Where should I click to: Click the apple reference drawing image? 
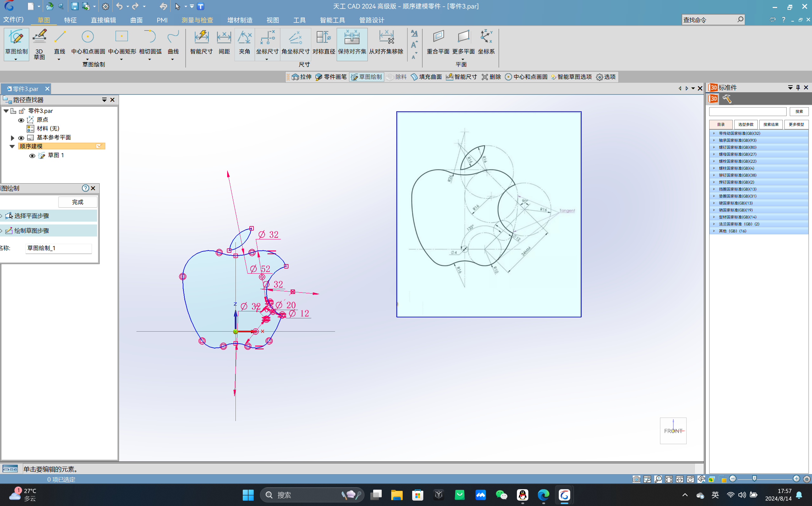(489, 214)
